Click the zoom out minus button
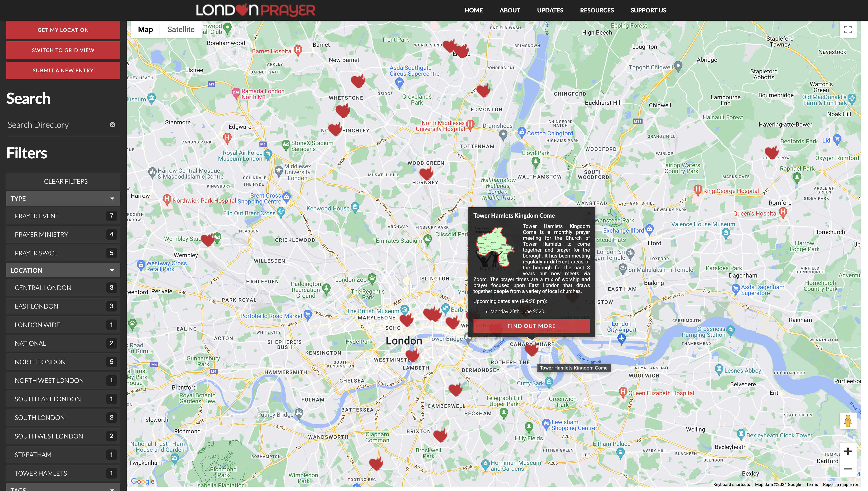The width and height of the screenshot is (868, 491). 848,469
